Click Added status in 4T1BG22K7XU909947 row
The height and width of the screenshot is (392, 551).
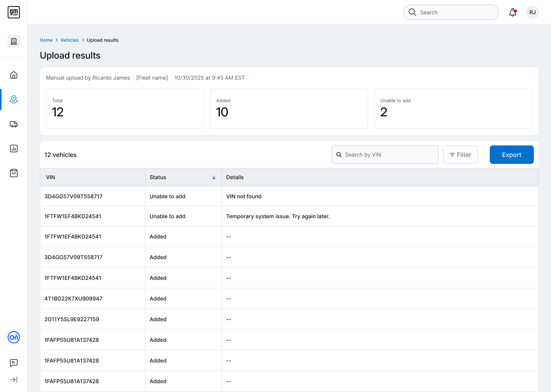[158, 299]
